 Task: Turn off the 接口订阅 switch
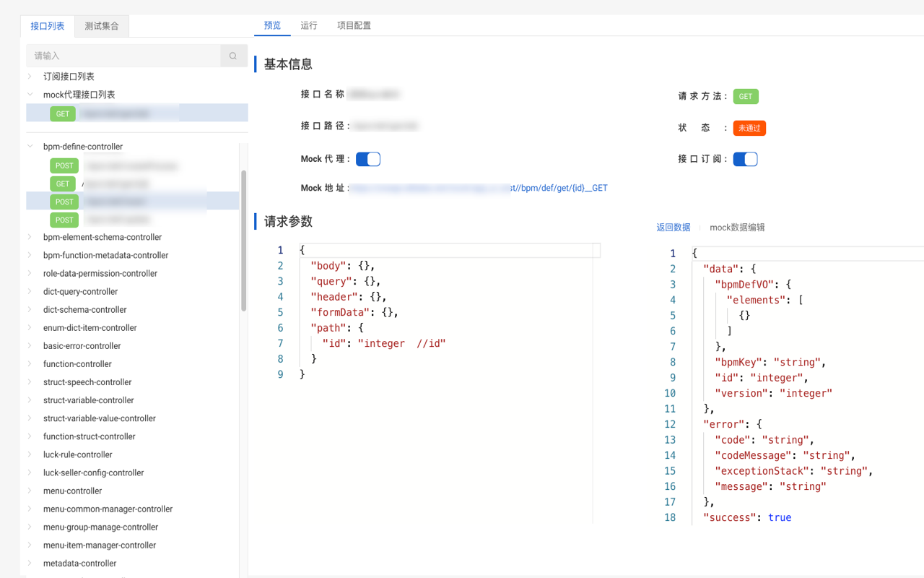[745, 159]
